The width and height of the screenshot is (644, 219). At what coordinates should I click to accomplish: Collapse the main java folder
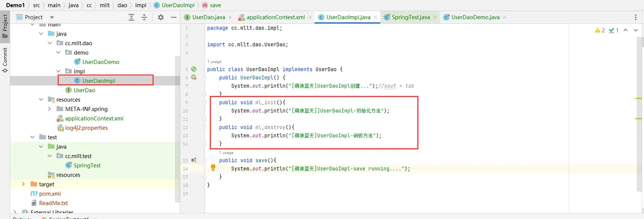coord(41,34)
